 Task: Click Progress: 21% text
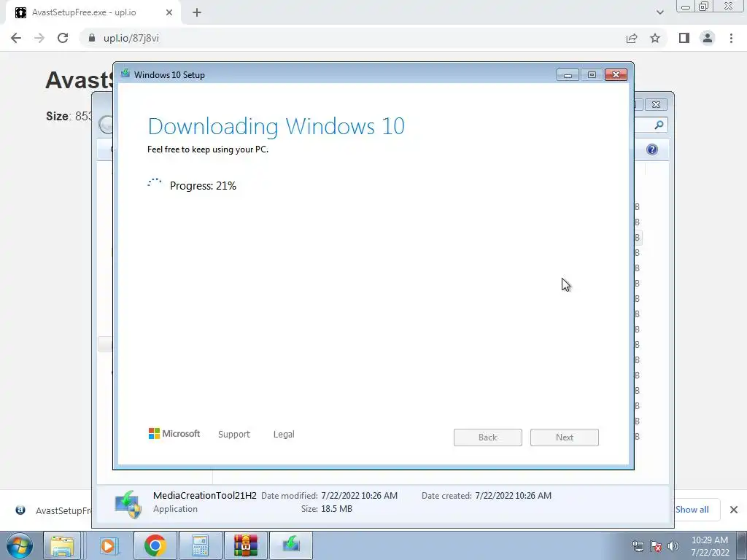(203, 186)
